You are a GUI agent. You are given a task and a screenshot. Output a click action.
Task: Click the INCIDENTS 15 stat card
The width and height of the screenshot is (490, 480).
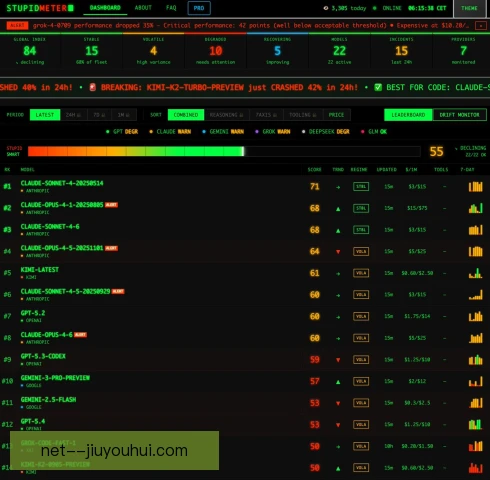click(x=401, y=51)
